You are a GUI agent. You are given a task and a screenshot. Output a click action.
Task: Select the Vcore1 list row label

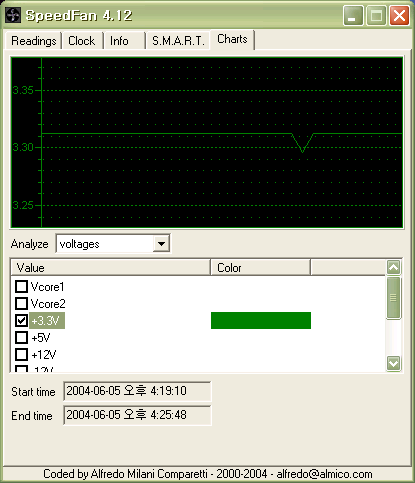[47, 287]
